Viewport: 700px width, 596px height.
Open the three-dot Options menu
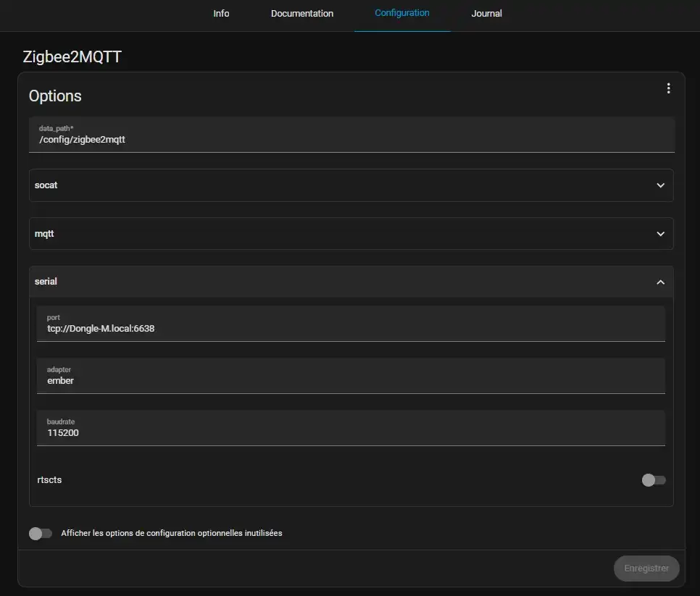(668, 88)
